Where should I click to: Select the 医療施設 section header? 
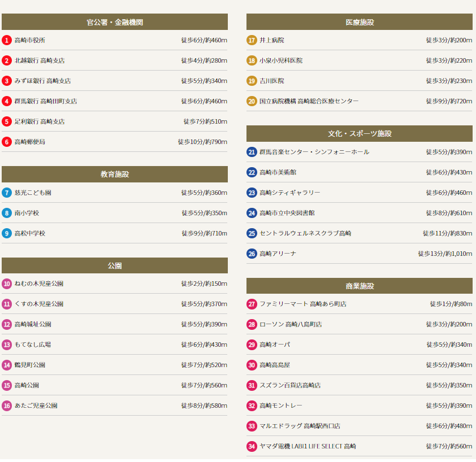pyautogui.click(x=360, y=22)
